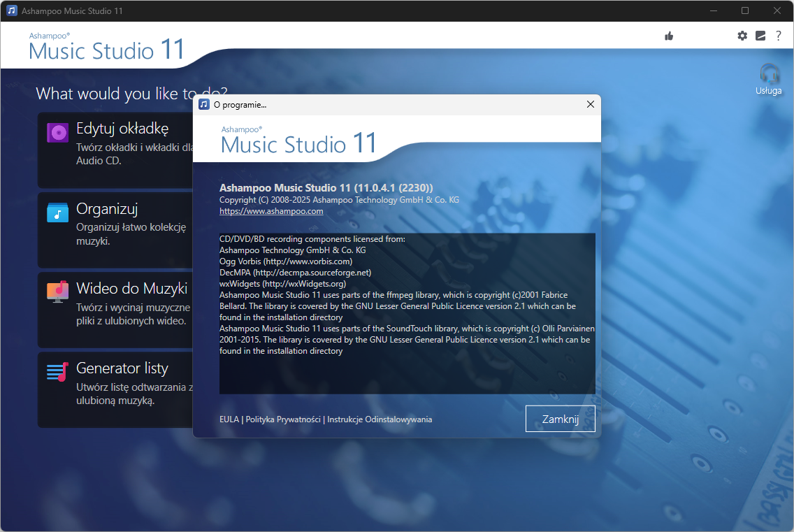The width and height of the screenshot is (794, 532).
Task: Open help with the question mark icon
Action: pyautogui.click(x=779, y=36)
